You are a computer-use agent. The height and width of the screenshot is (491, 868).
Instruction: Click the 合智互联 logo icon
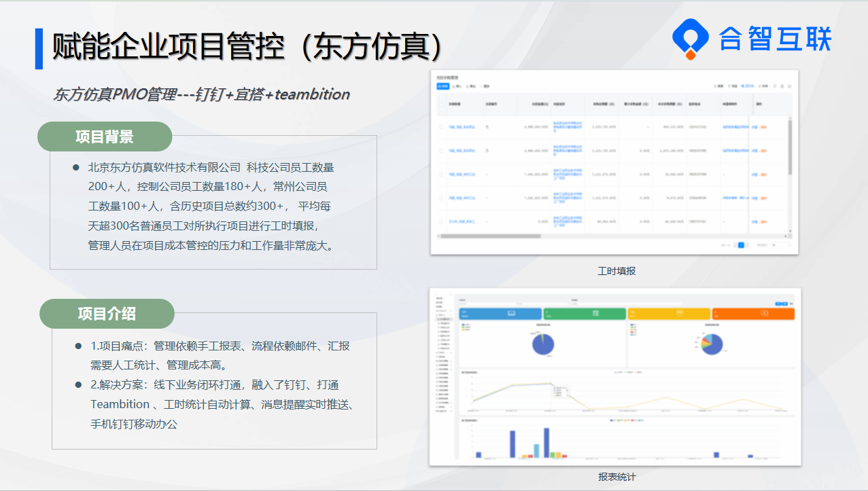coord(691,39)
